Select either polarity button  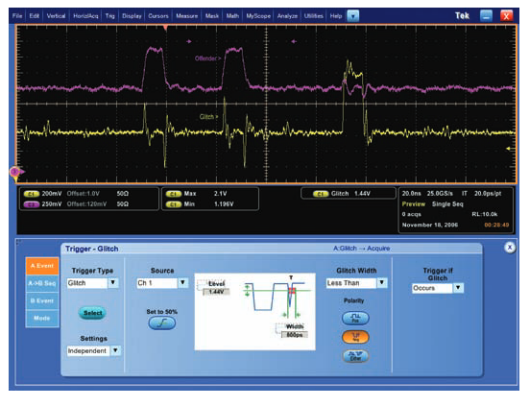click(356, 356)
